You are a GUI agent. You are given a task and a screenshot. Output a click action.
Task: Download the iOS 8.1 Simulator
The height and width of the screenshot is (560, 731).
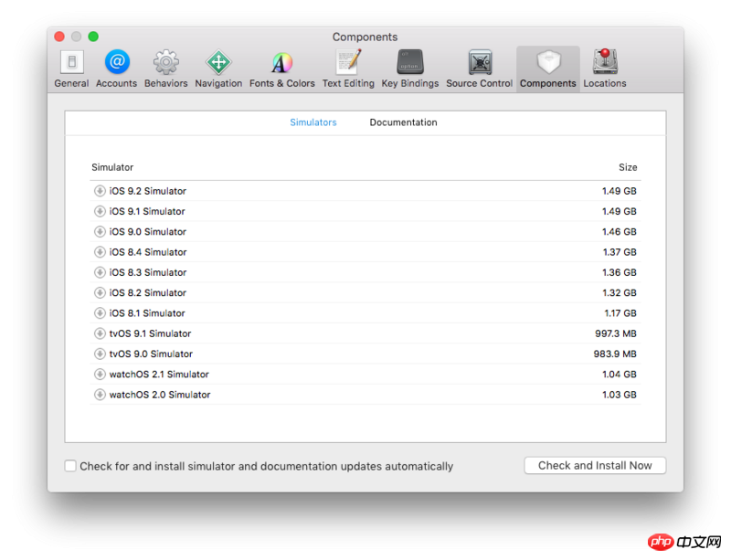[100, 312]
